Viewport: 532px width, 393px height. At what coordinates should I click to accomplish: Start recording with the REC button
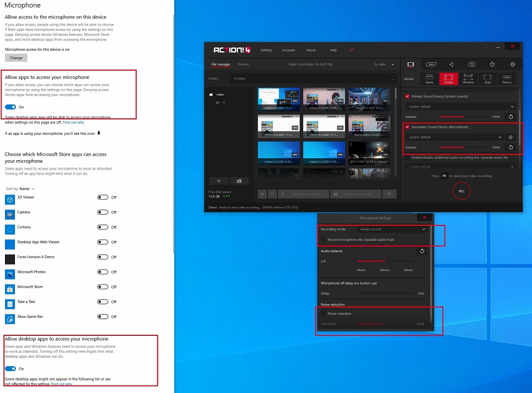click(x=461, y=191)
